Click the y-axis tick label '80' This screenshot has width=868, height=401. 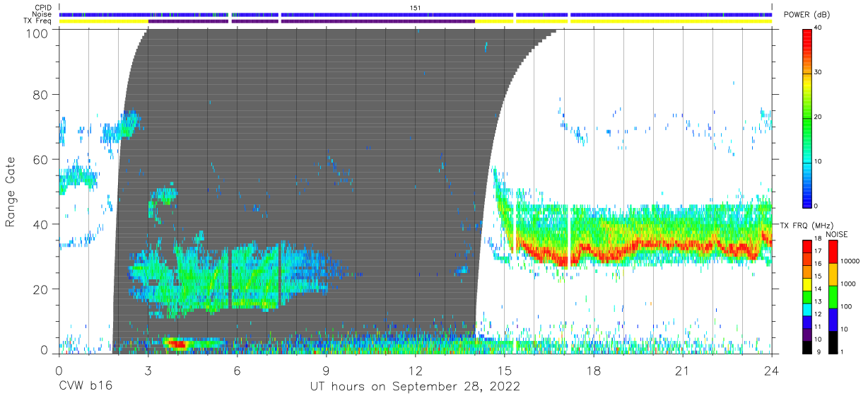click(x=40, y=95)
